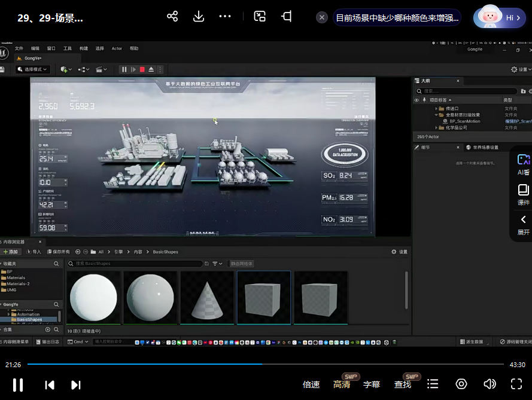The width and height of the screenshot is (532, 400).
Task: Select the cone shape thumbnail
Action: click(207, 297)
